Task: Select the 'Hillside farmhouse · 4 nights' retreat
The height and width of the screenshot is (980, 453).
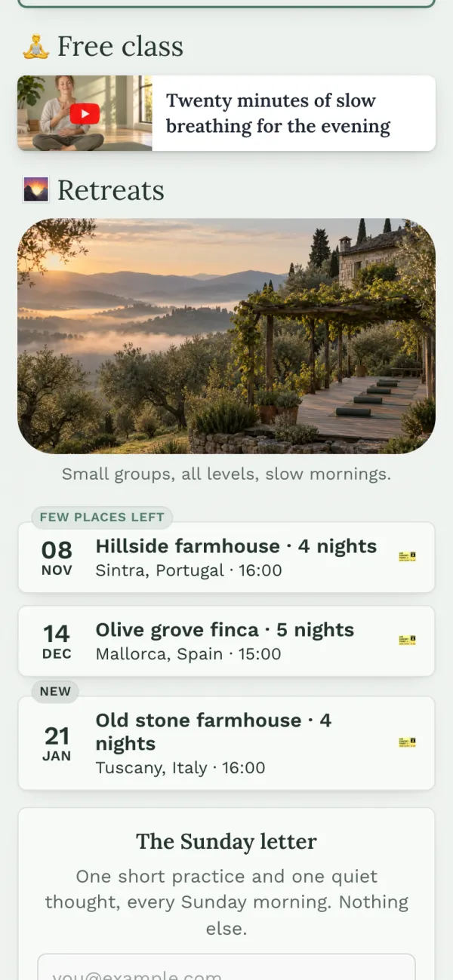Action: point(226,558)
